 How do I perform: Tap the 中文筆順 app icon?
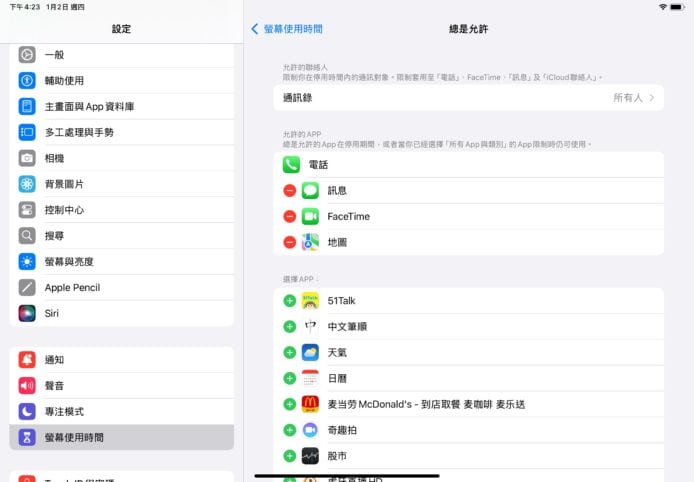(310, 326)
